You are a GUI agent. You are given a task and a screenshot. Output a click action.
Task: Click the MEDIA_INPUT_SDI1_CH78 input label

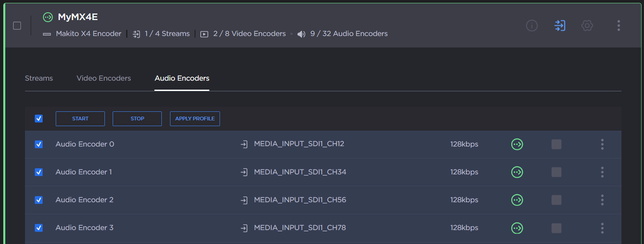tap(300, 228)
